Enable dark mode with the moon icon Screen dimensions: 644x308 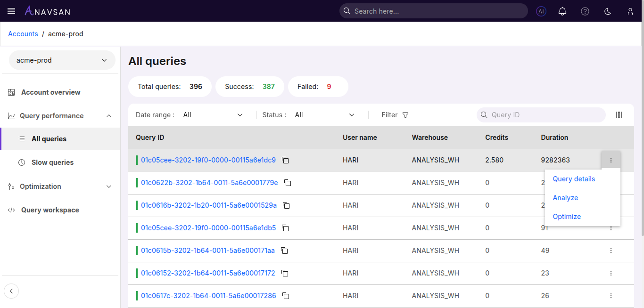[x=607, y=11]
